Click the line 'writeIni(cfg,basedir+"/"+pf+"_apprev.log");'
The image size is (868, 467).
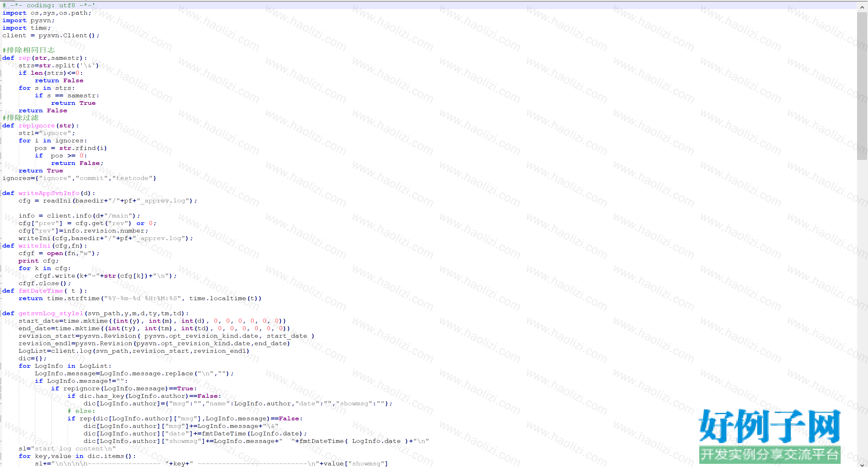(105, 238)
